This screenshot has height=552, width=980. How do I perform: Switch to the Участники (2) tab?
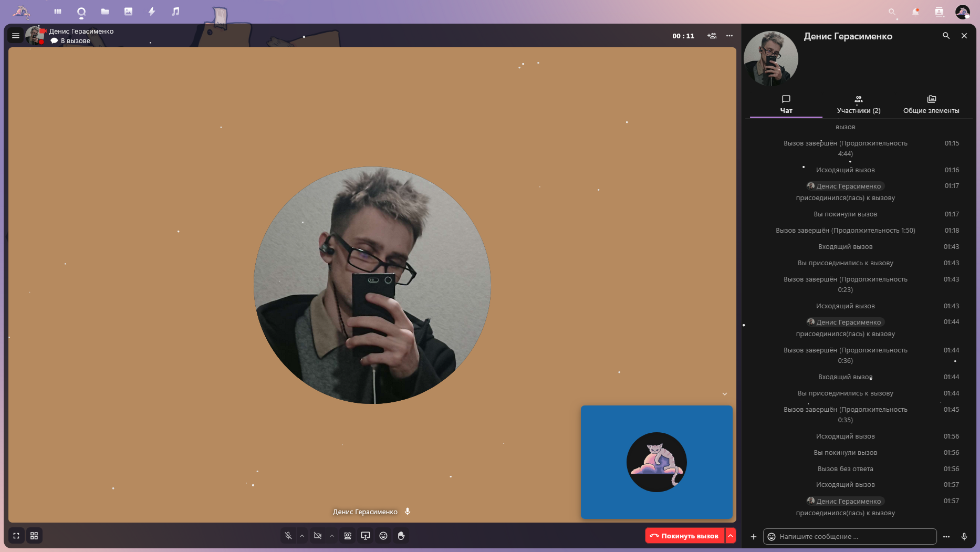coord(858,104)
